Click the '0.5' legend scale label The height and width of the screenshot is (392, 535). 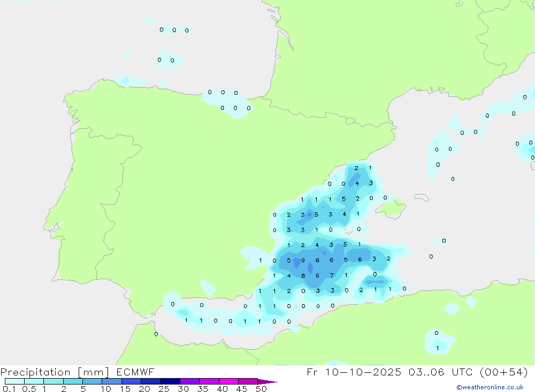pos(29,389)
